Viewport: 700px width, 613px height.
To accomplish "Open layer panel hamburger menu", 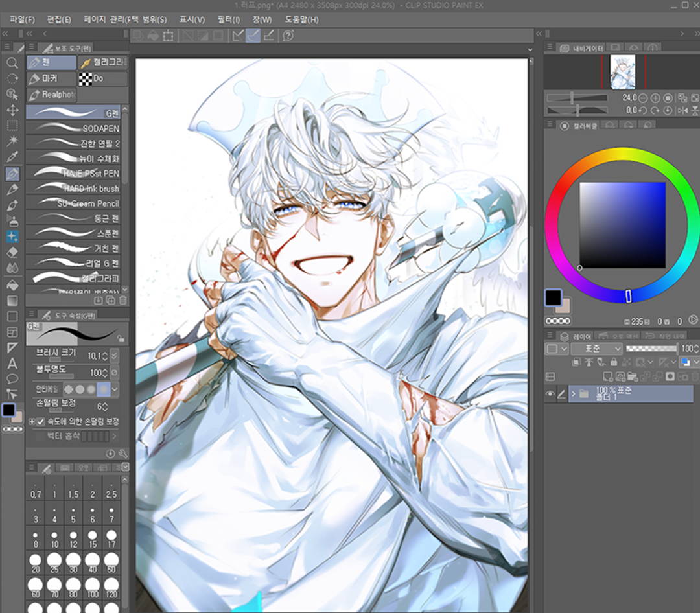I will (550, 335).
